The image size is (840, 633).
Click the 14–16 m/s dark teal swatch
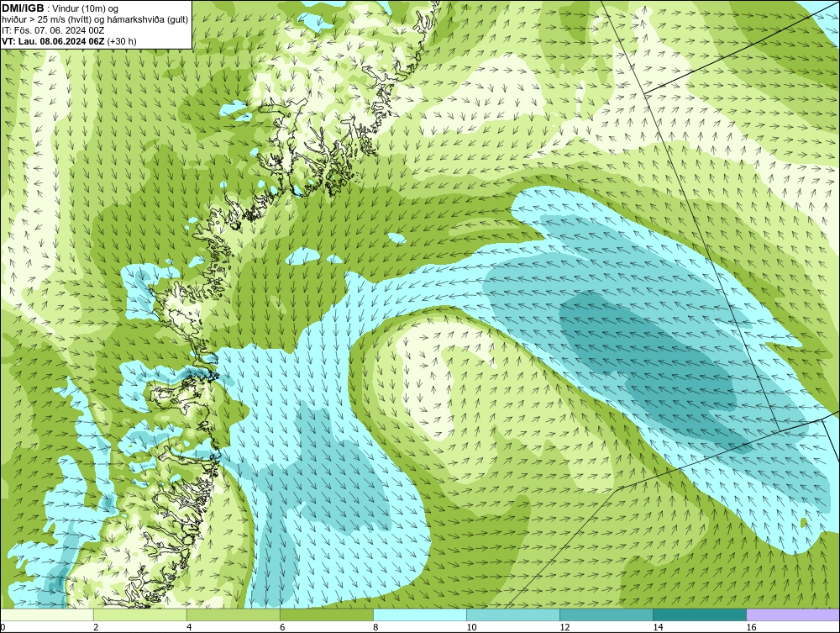click(x=700, y=615)
